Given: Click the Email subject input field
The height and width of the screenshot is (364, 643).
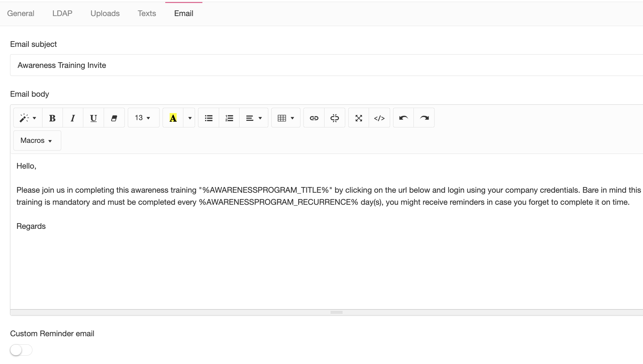Looking at the screenshot, I should (x=326, y=65).
